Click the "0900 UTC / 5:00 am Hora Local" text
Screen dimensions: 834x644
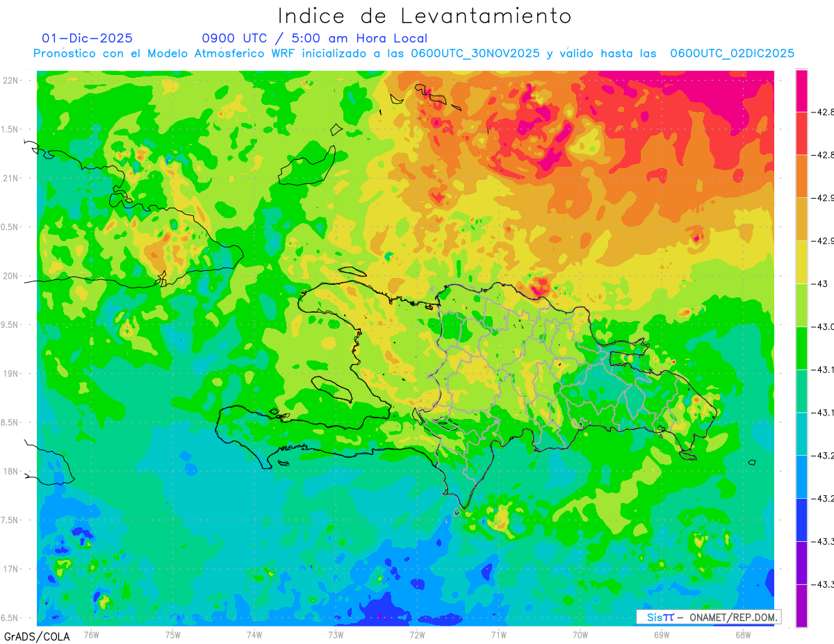pyautogui.click(x=314, y=38)
